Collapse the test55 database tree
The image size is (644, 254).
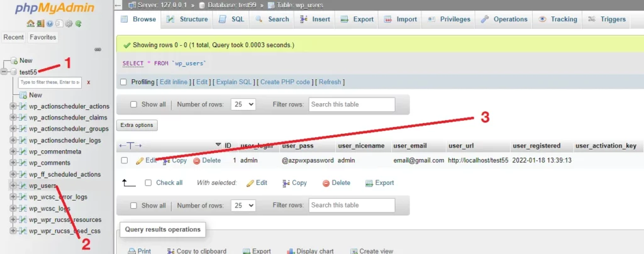click(x=4, y=72)
